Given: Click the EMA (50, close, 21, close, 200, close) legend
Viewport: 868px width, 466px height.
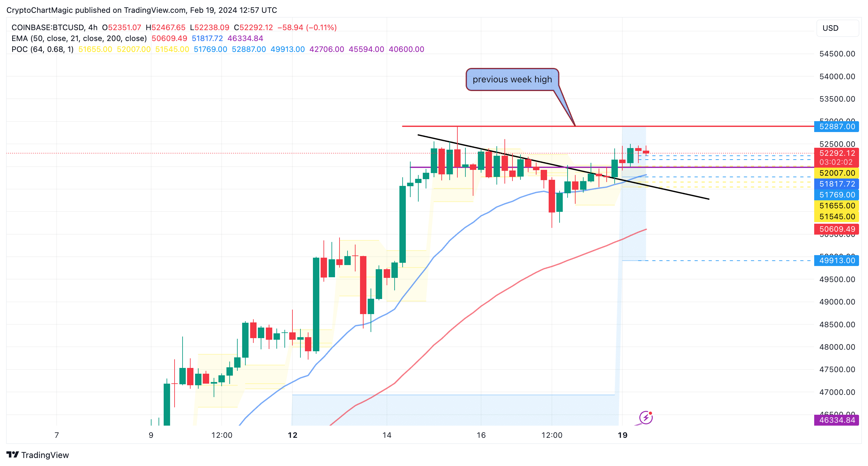Looking at the screenshot, I should click(79, 38).
